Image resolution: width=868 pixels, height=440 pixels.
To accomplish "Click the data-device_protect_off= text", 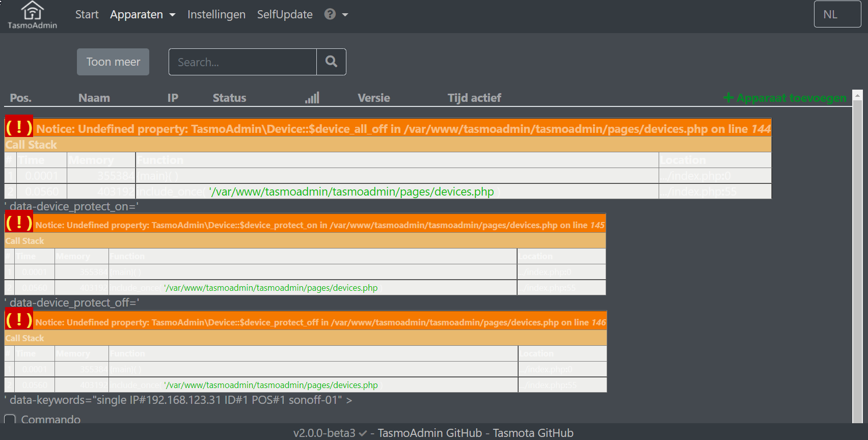I will [72, 302].
